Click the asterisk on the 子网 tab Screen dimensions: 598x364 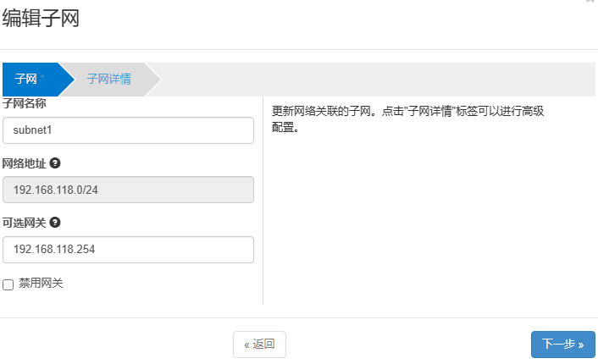[x=42, y=77]
